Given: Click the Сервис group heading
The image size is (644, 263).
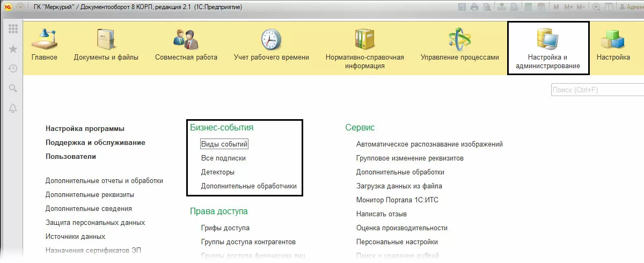Looking at the screenshot, I should (360, 128).
